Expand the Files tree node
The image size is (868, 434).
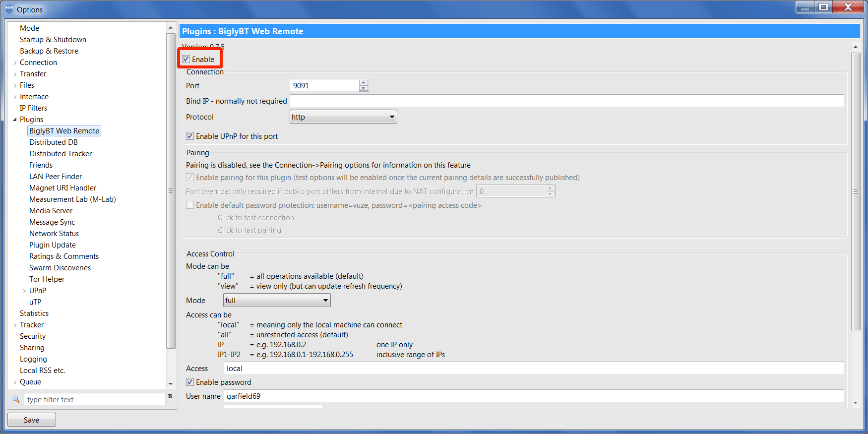pyautogui.click(x=15, y=85)
